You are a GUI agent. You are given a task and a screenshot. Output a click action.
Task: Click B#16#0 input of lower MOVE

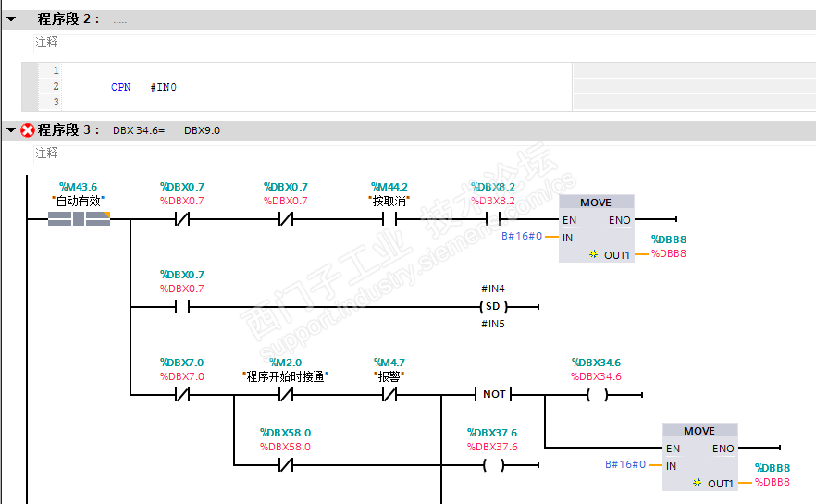(x=625, y=464)
